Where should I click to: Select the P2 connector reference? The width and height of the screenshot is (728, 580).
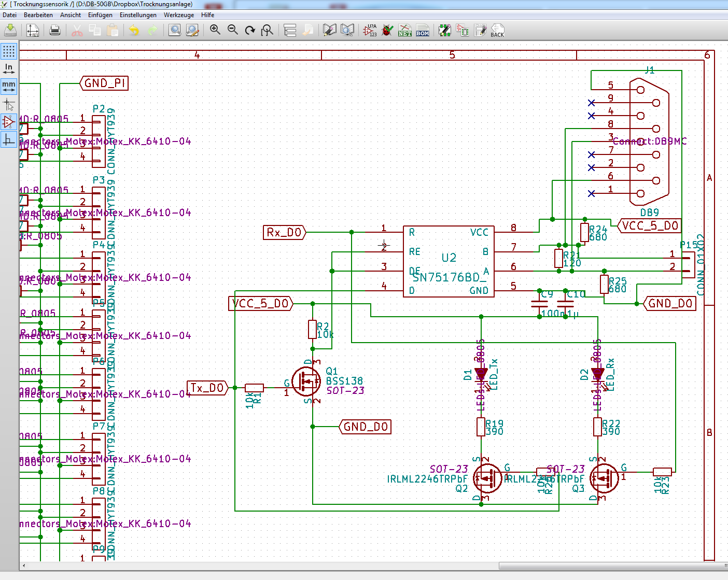99,109
